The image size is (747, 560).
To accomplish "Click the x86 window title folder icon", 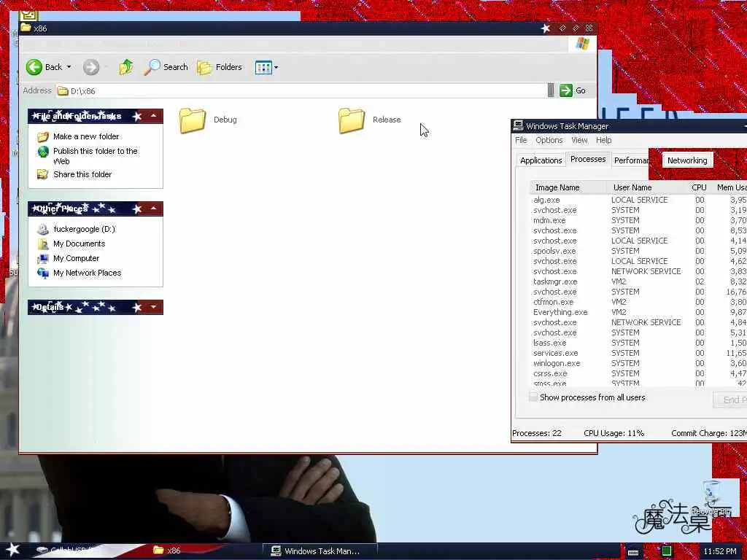I will [26, 28].
